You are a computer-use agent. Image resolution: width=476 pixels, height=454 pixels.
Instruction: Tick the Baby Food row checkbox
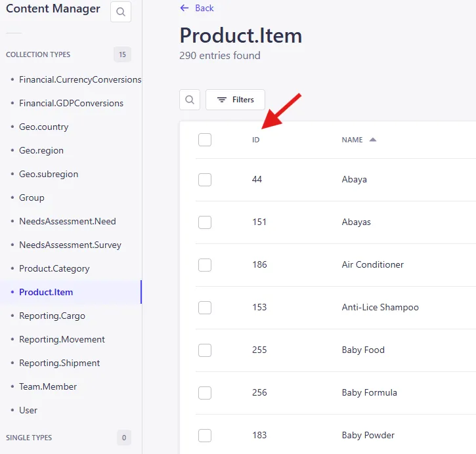point(205,350)
